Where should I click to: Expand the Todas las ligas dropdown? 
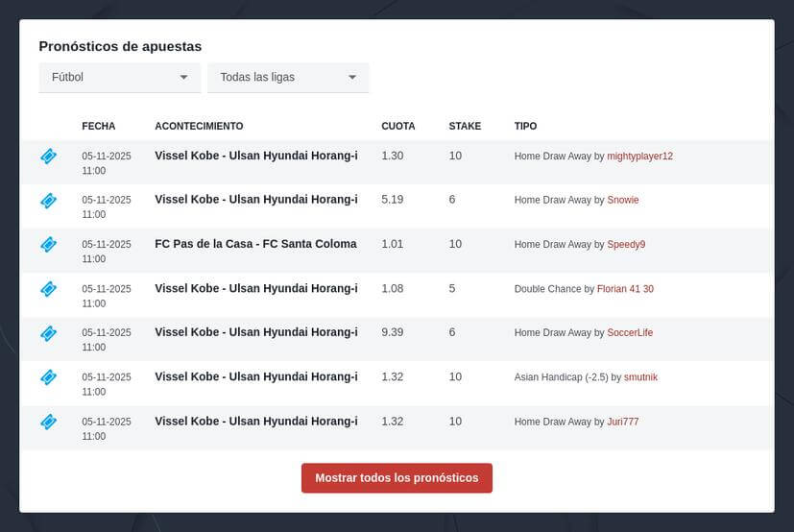[x=288, y=77]
